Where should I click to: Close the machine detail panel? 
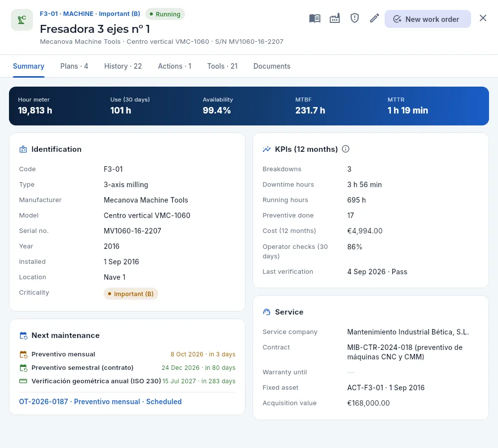coord(483,18)
